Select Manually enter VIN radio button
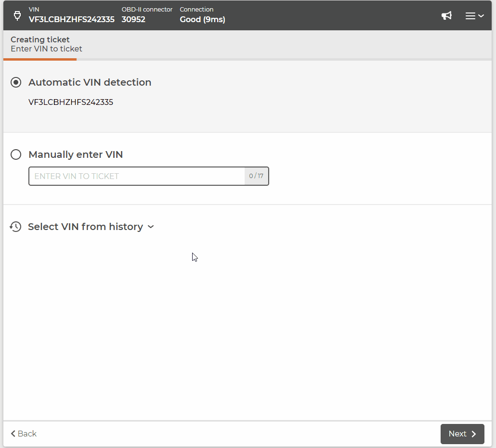The image size is (496, 448). point(16,154)
